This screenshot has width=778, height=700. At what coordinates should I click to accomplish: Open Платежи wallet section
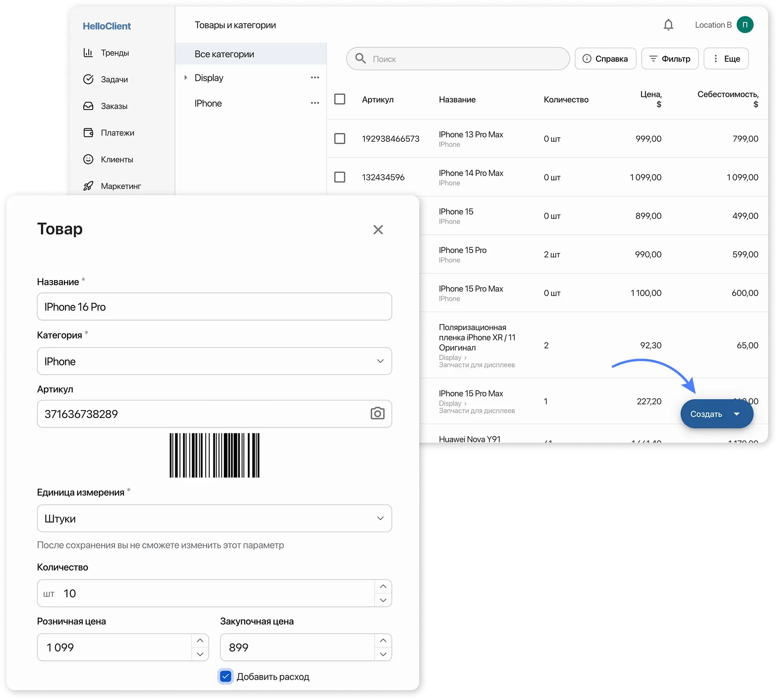(x=117, y=133)
